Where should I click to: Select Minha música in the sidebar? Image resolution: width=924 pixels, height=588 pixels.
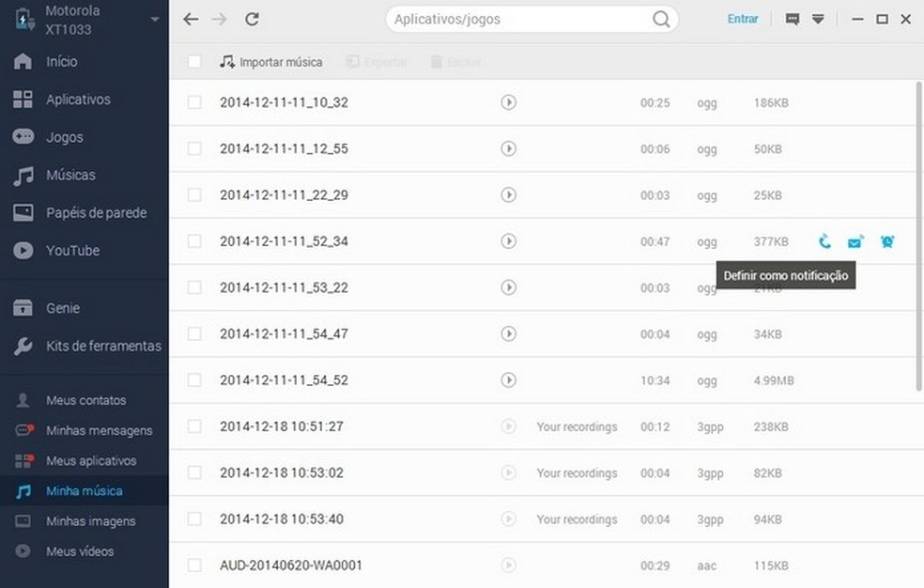click(x=85, y=491)
